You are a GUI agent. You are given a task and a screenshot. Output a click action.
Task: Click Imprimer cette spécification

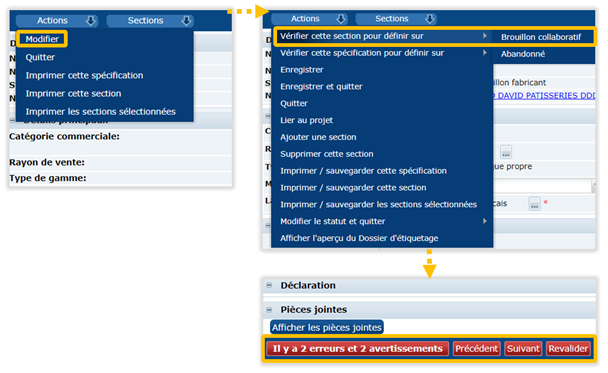pyautogui.click(x=84, y=75)
